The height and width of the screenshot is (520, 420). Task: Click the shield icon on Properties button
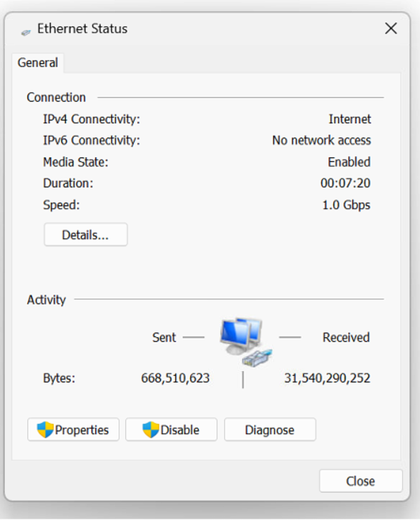[x=45, y=430]
